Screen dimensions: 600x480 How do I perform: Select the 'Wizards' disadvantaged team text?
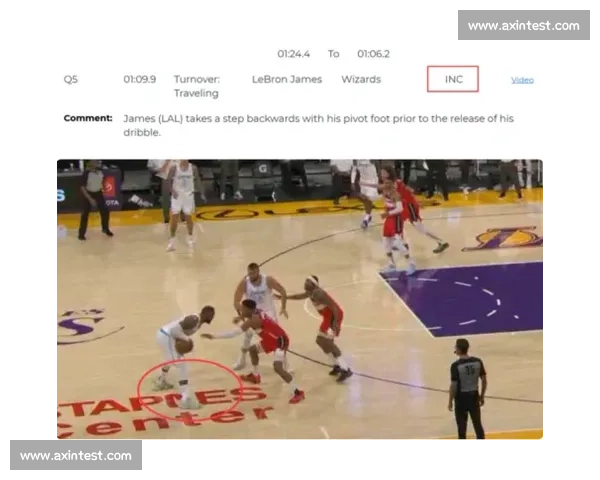[361, 79]
